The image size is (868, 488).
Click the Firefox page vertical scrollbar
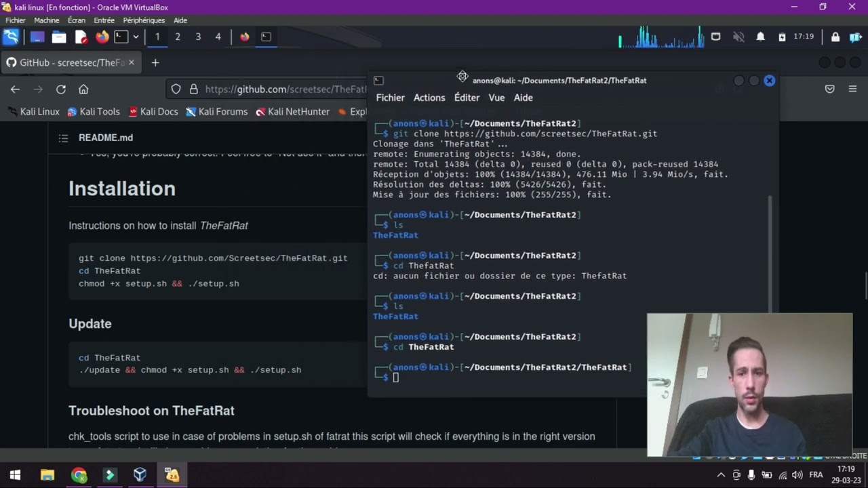pos(865,285)
